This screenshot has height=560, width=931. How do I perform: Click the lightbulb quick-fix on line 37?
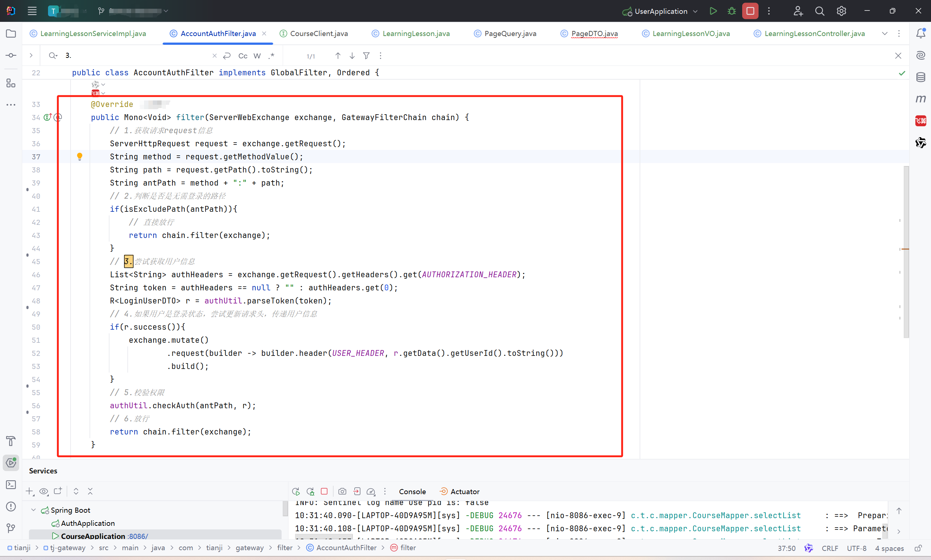(80, 156)
